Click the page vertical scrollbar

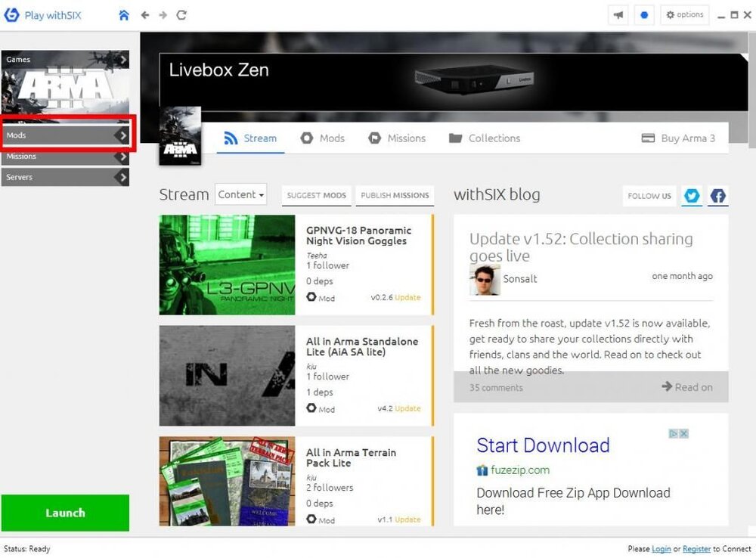tap(752, 90)
